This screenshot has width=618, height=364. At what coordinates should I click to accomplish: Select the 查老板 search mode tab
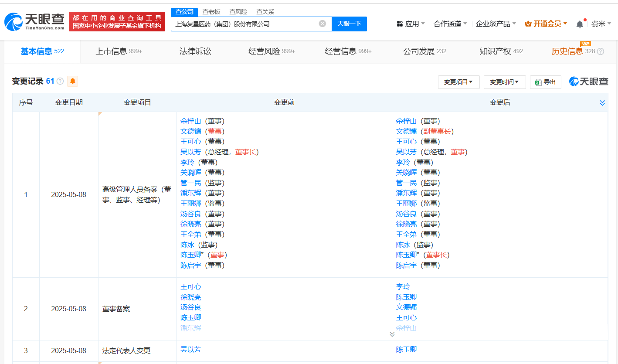coord(211,12)
